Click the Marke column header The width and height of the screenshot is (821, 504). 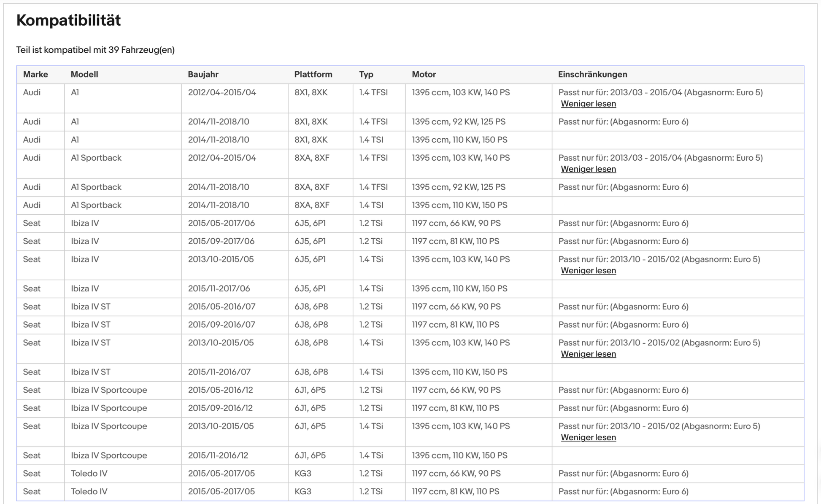click(x=35, y=75)
